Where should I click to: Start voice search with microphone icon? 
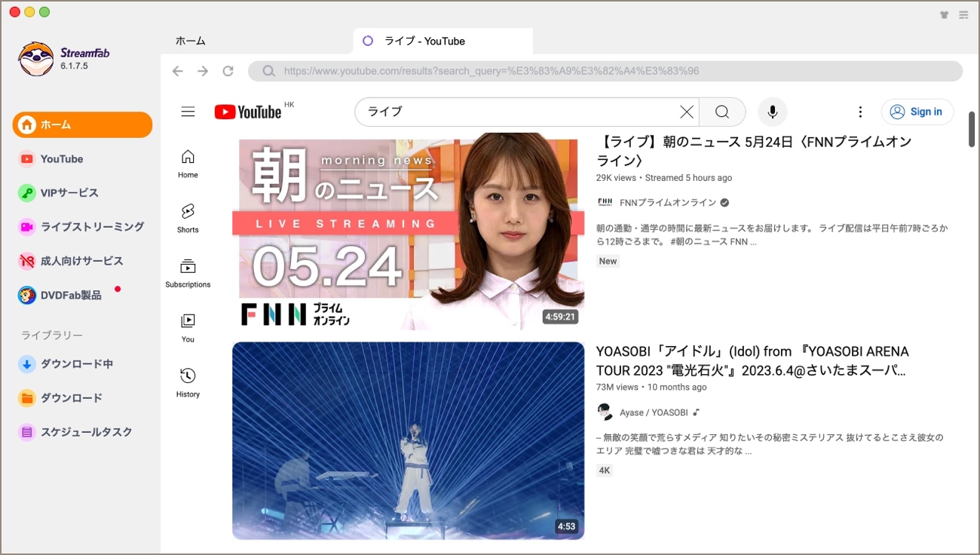773,112
